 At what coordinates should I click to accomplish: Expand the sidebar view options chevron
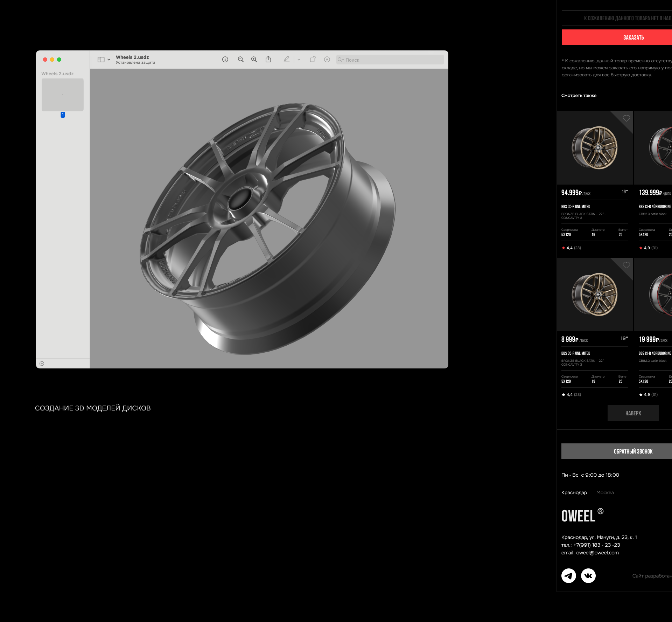point(109,60)
